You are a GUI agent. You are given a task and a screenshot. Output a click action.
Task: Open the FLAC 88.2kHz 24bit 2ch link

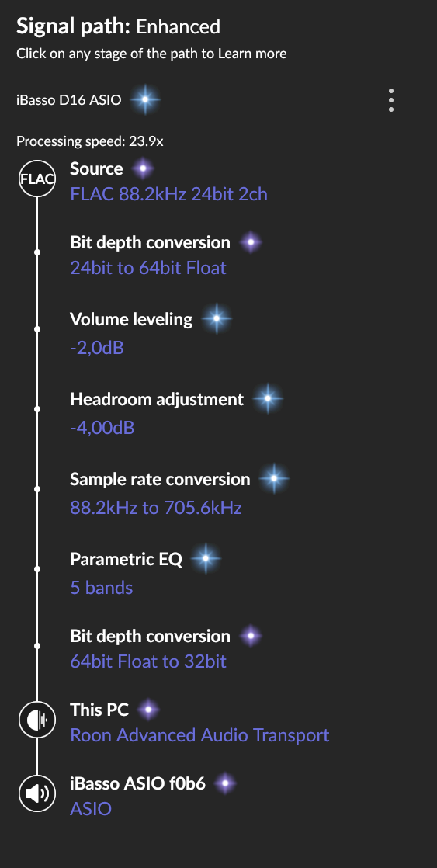point(168,194)
